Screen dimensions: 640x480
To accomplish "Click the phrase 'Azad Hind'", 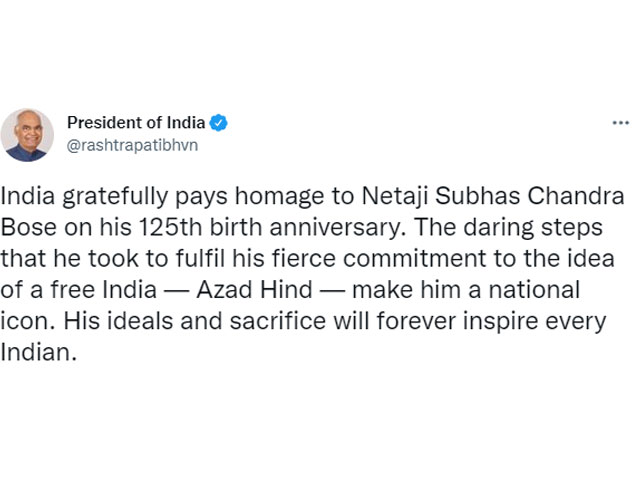I will pyautogui.click(x=254, y=290).
